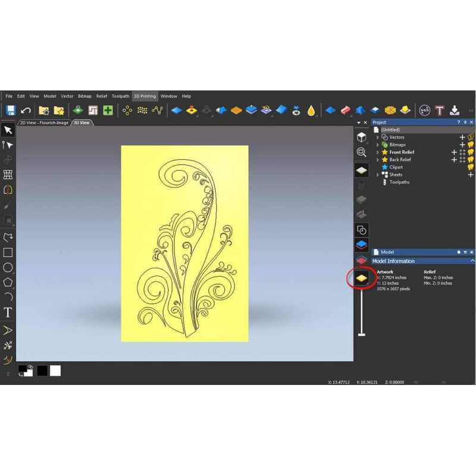
Task: Expand the Sheets tree node
Action: coord(378,175)
